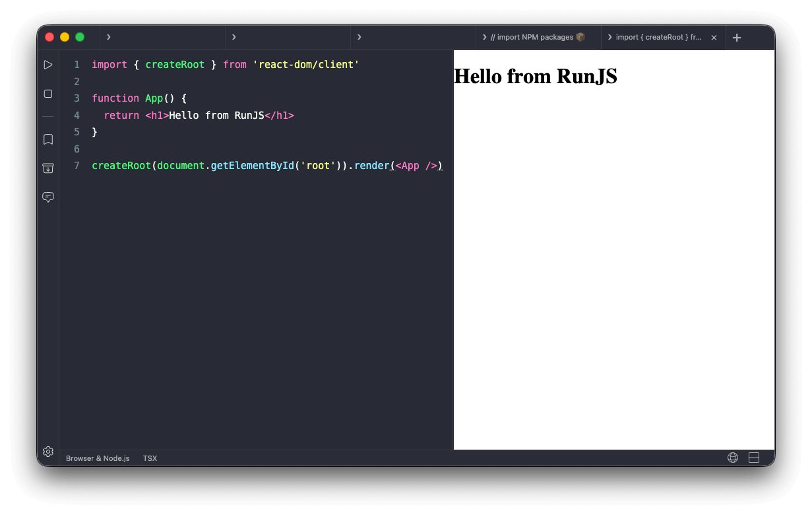The width and height of the screenshot is (812, 515).
Task: Close the createRoot tab
Action: 714,38
